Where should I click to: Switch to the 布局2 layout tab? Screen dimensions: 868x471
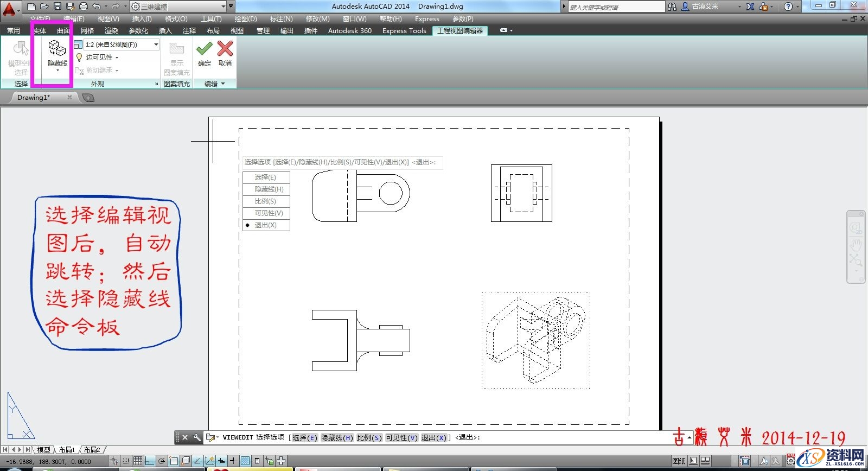[x=92, y=450]
